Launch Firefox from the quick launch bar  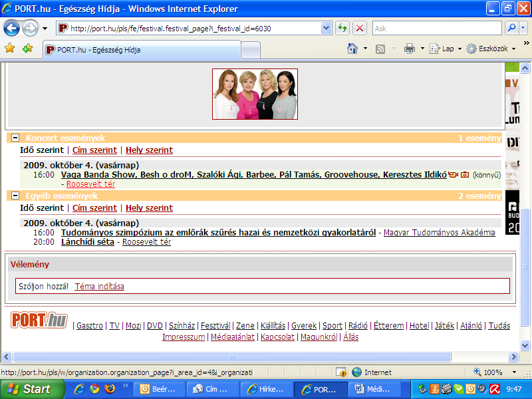click(110, 389)
